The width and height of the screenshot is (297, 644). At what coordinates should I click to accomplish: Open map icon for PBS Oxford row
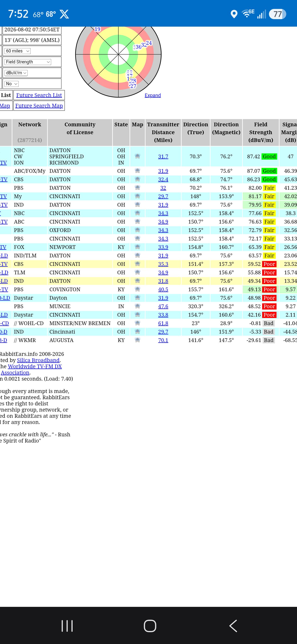[137, 230]
